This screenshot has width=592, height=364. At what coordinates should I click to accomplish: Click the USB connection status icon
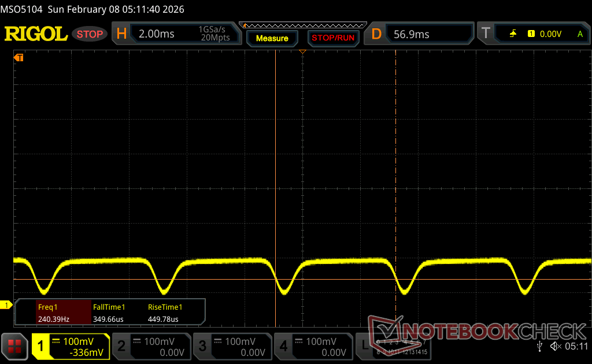(x=539, y=346)
